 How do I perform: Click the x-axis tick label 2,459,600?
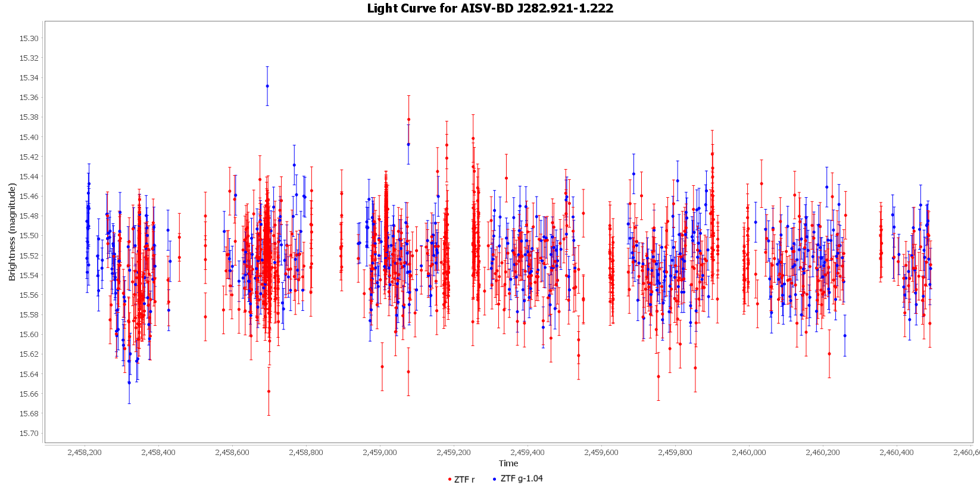[x=601, y=453]
